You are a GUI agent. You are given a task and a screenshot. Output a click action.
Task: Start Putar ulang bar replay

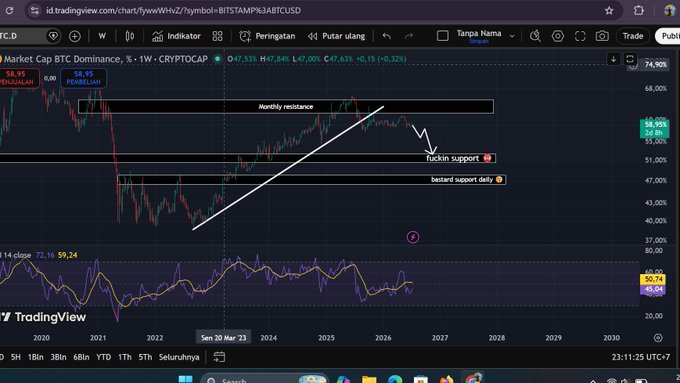coord(337,36)
